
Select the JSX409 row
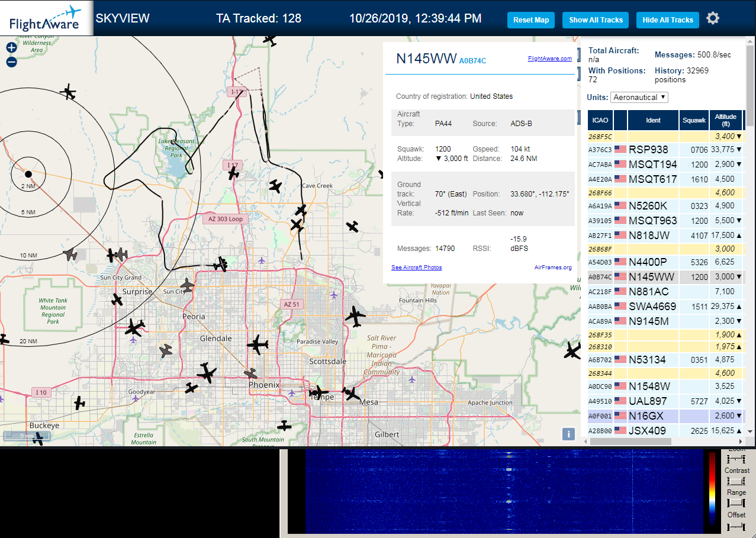coord(665,430)
